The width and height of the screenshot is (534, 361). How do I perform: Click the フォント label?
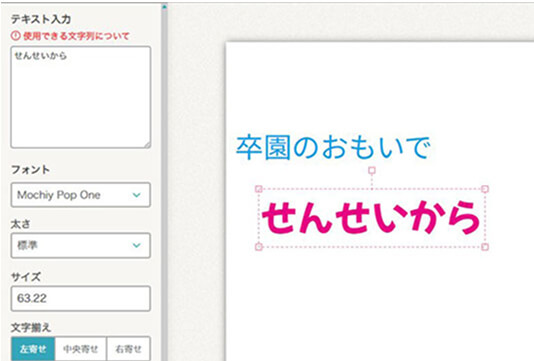point(31,169)
